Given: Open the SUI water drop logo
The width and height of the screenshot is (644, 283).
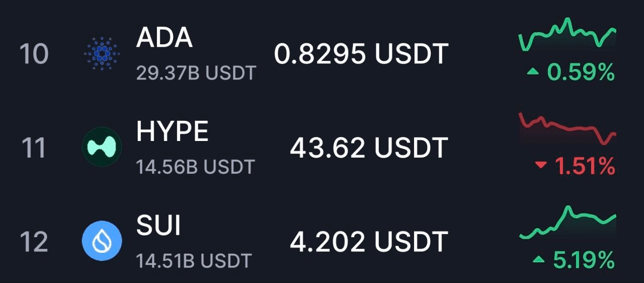Looking at the screenshot, I should pyautogui.click(x=102, y=241).
